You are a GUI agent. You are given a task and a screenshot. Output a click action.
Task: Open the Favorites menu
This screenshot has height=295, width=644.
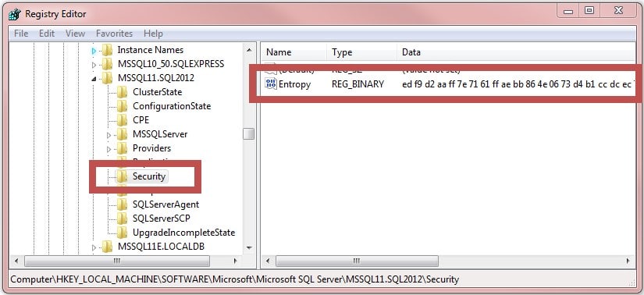tap(114, 34)
